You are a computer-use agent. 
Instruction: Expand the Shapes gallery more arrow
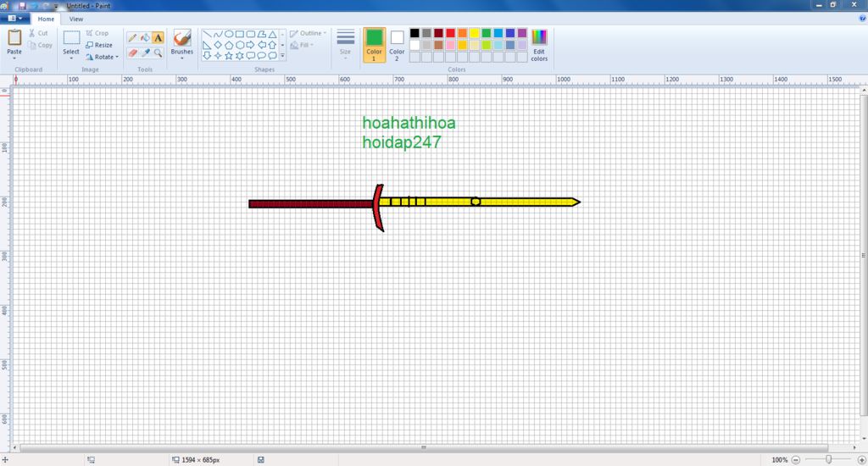point(282,55)
